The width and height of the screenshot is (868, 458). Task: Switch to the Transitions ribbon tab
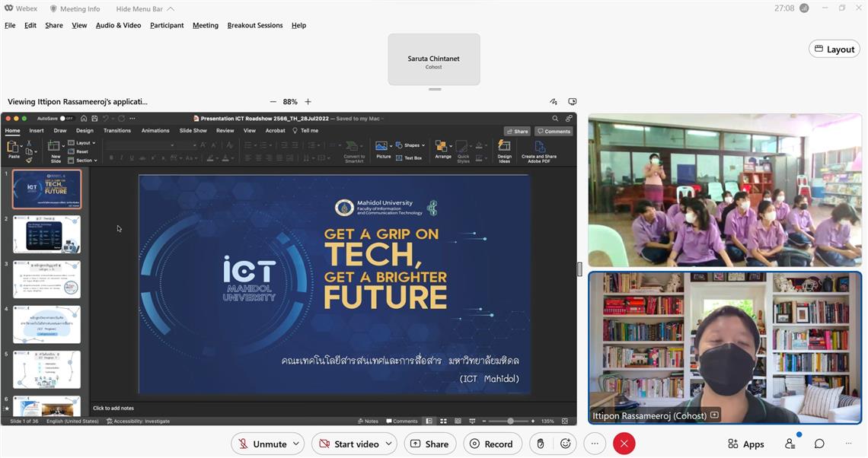(x=116, y=131)
